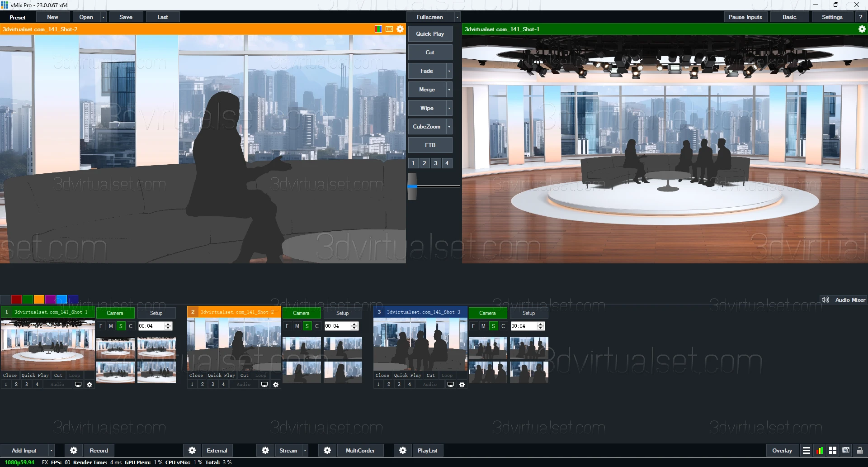
Task: Toggle the lock icon in bottom bar
Action: (860, 450)
